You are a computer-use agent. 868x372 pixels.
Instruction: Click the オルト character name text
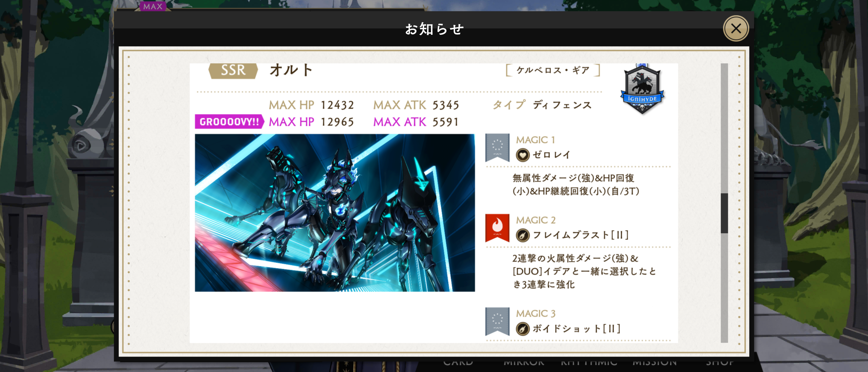point(291,70)
